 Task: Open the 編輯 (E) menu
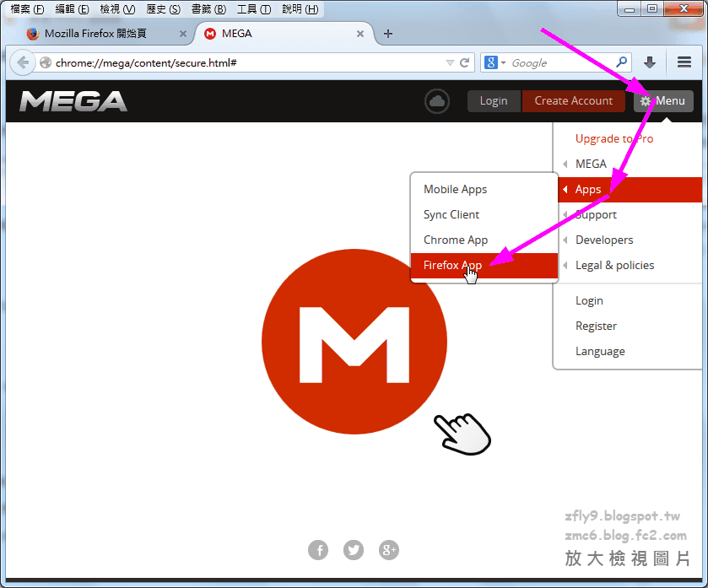(73, 9)
